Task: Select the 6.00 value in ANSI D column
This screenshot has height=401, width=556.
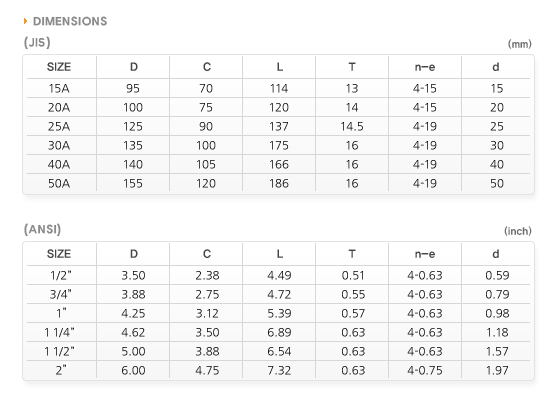Action: coord(133,371)
